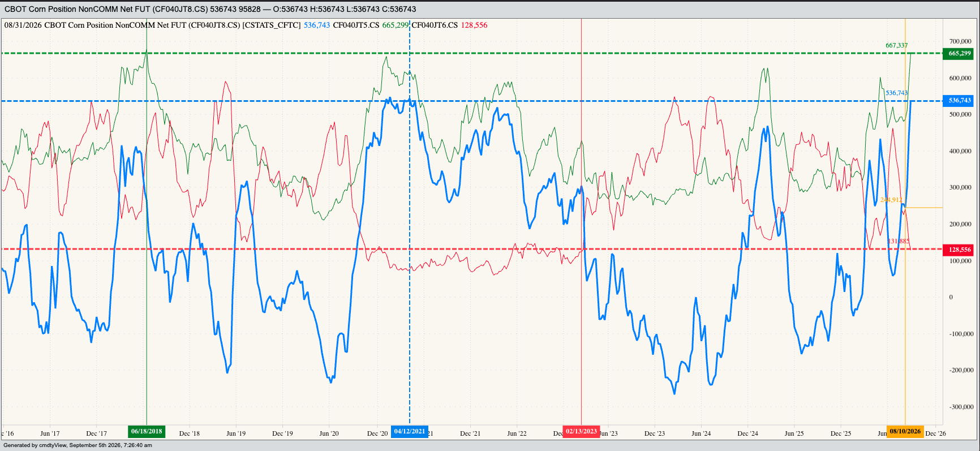
Task: Click the chart title header bar
Action: click(490, 9)
